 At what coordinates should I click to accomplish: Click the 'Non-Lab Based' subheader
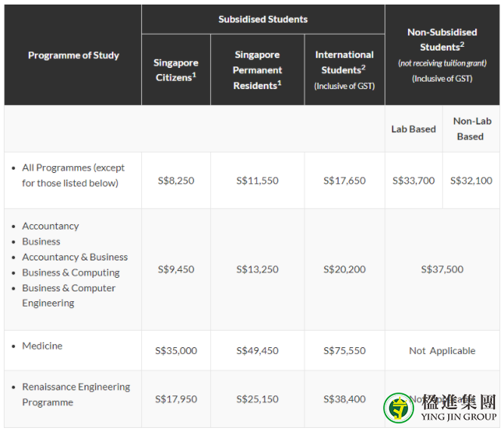[472, 129]
